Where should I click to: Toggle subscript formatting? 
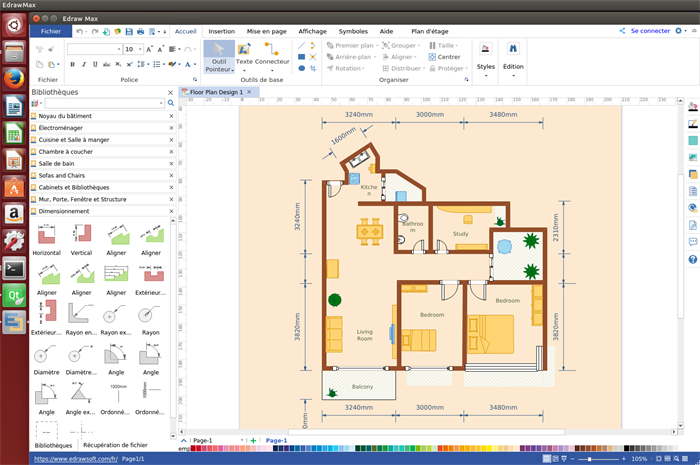pyautogui.click(x=118, y=64)
